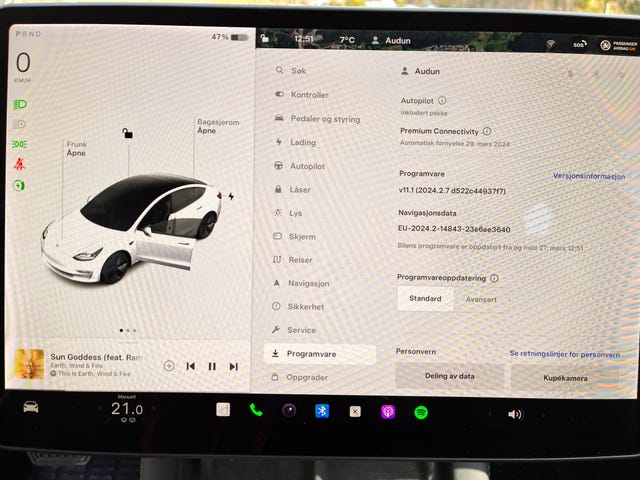Open Se retningslinjer for personvern link

[565, 354]
